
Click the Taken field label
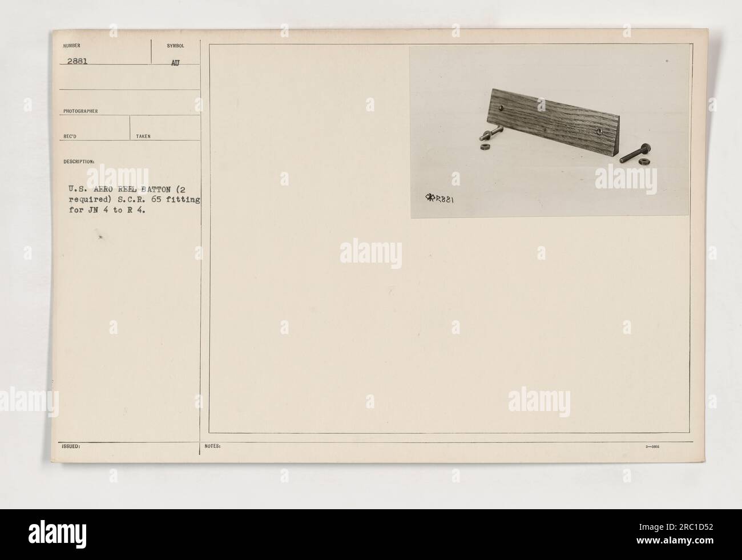[143, 136]
